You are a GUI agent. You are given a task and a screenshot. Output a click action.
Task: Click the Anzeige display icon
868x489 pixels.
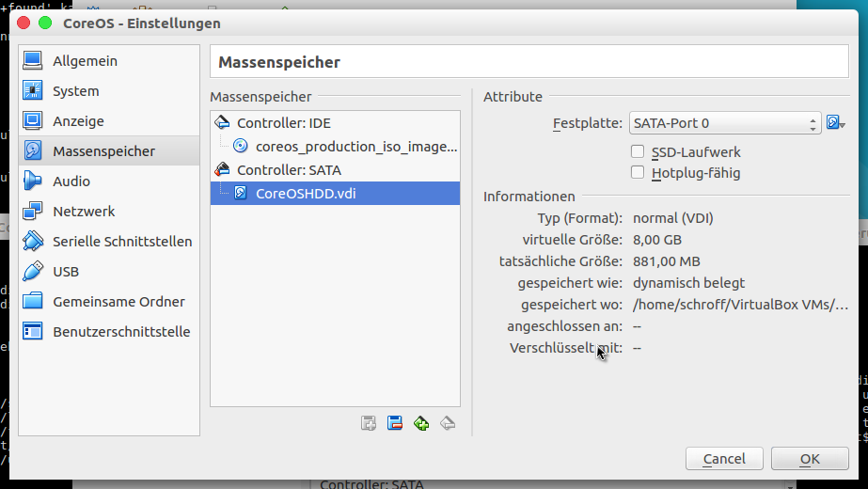(x=33, y=120)
